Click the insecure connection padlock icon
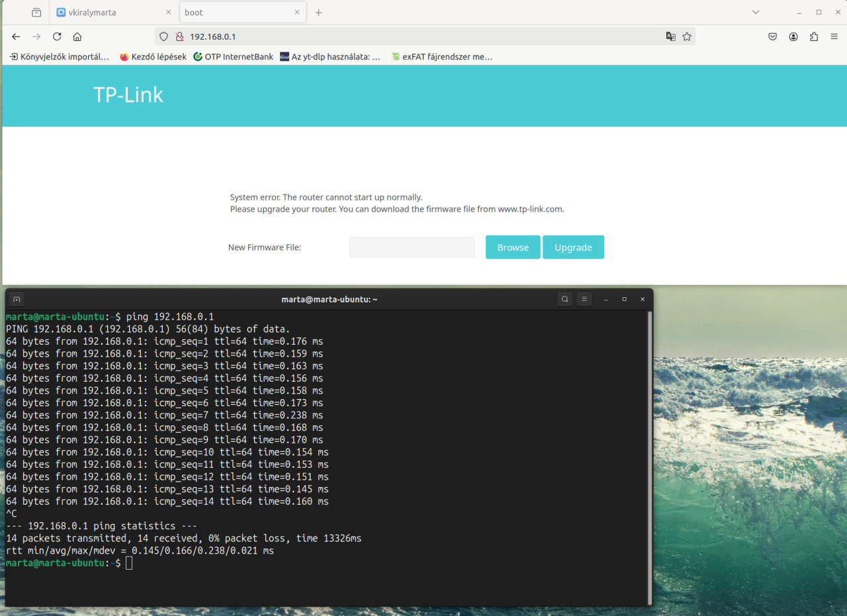Image resolution: width=847 pixels, height=616 pixels. tap(179, 37)
